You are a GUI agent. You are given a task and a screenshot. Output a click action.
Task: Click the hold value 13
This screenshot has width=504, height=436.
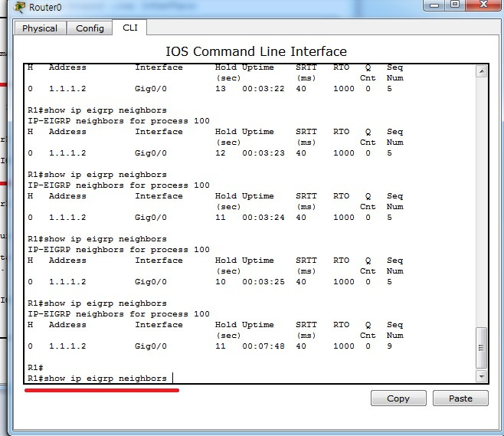tap(221, 89)
